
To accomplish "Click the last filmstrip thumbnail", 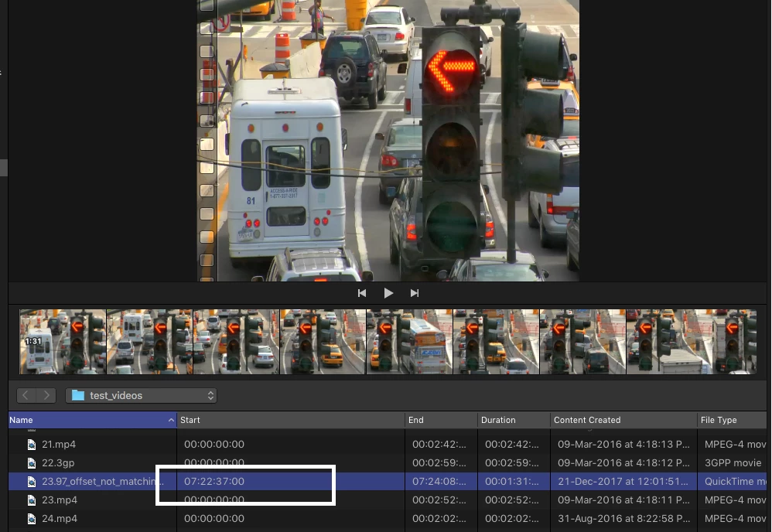I will point(735,342).
